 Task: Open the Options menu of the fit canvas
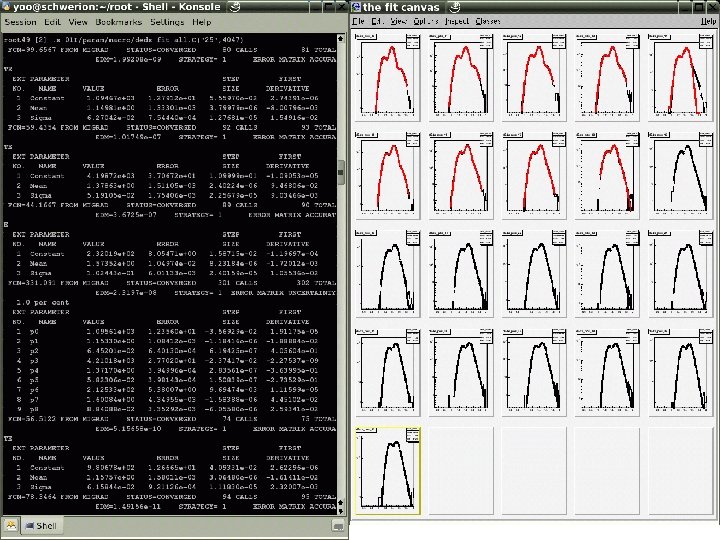tap(426, 21)
